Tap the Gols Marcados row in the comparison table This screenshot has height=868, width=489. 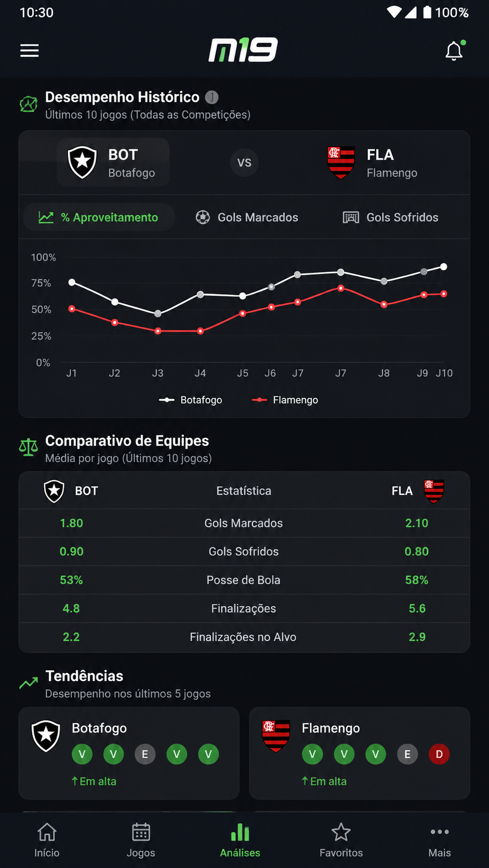tap(244, 523)
